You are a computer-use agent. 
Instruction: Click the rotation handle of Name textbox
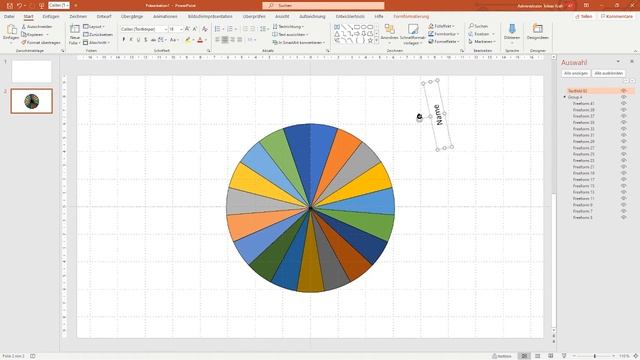point(419,117)
